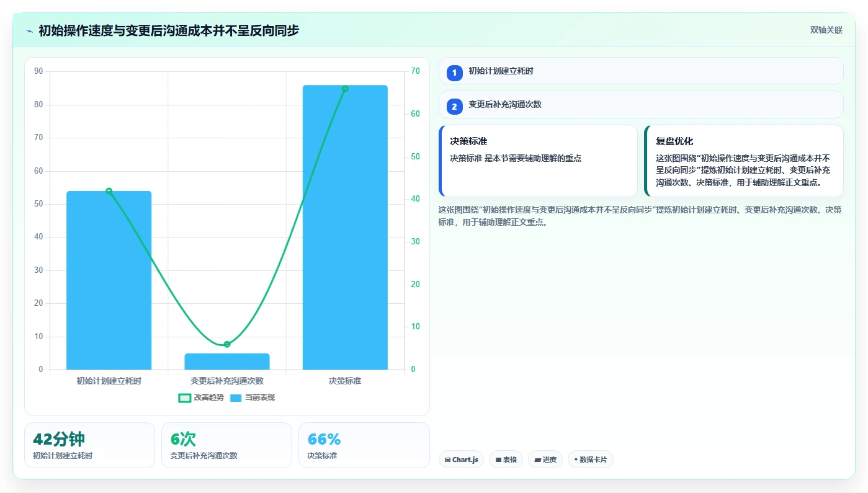Click the green 改善趋势 legend swatch
The width and height of the screenshot is (868, 493).
(184, 398)
